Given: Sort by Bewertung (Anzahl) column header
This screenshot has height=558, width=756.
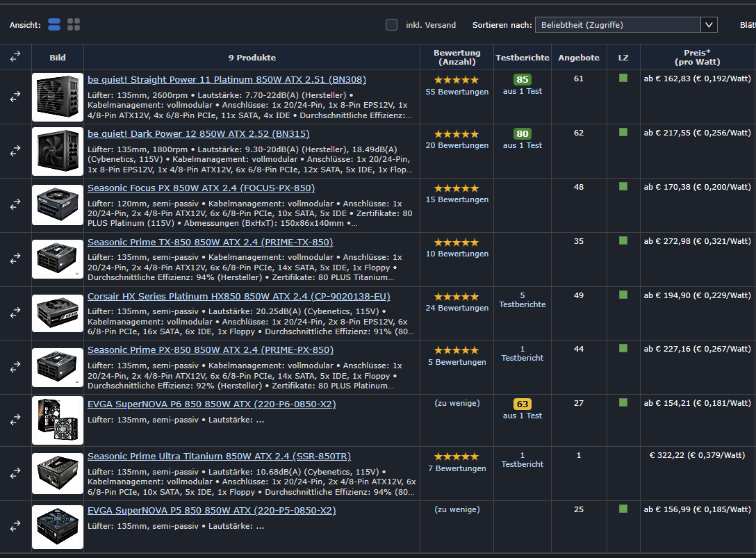Looking at the screenshot, I should pyautogui.click(x=457, y=58).
